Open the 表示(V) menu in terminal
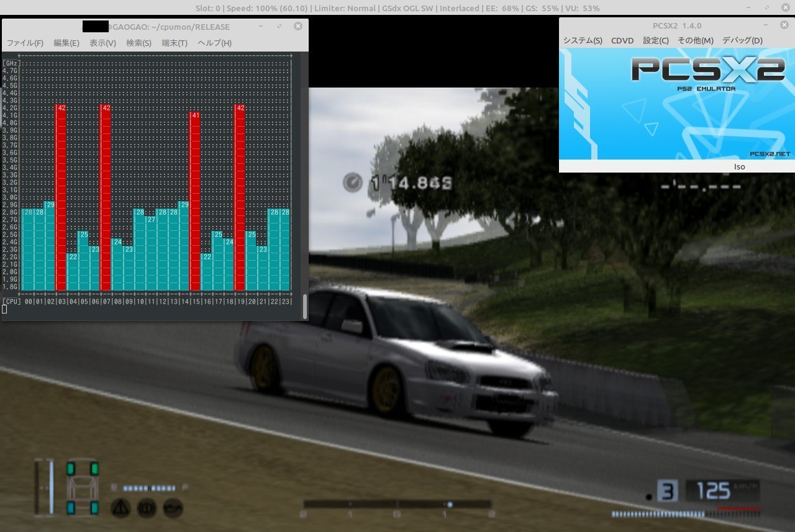 [x=102, y=43]
